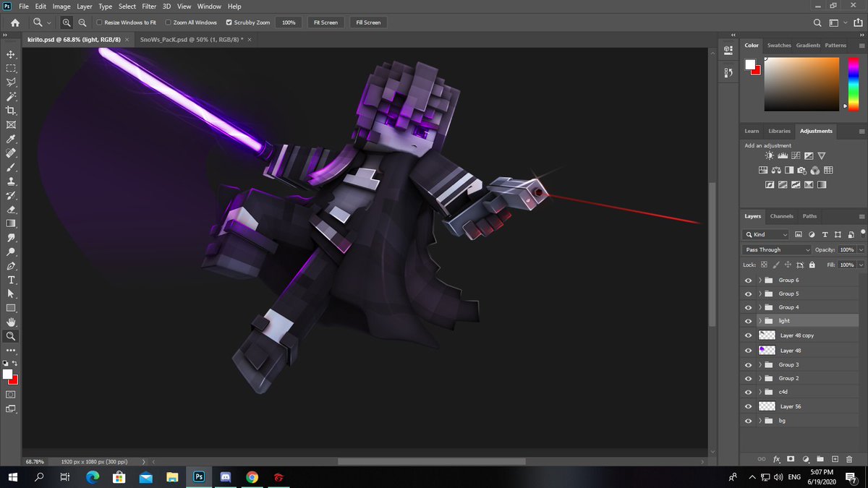Screen dimensions: 868x488
Task: Add a Color Balance adjustment
Action: pos(776,171)
